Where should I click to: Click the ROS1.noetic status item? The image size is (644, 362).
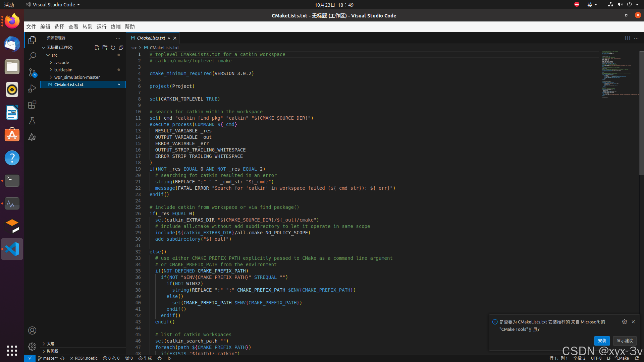(x=84, y=358)
